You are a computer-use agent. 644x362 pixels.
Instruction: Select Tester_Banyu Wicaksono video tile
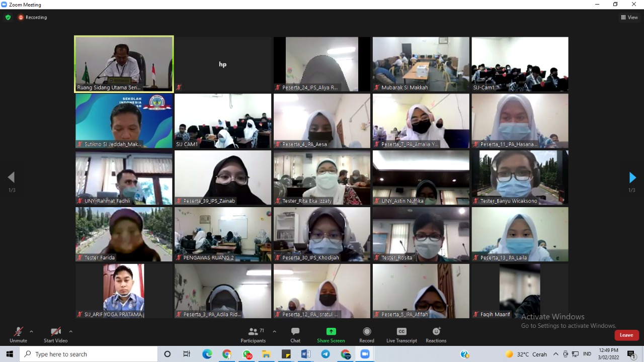(520, 177)
